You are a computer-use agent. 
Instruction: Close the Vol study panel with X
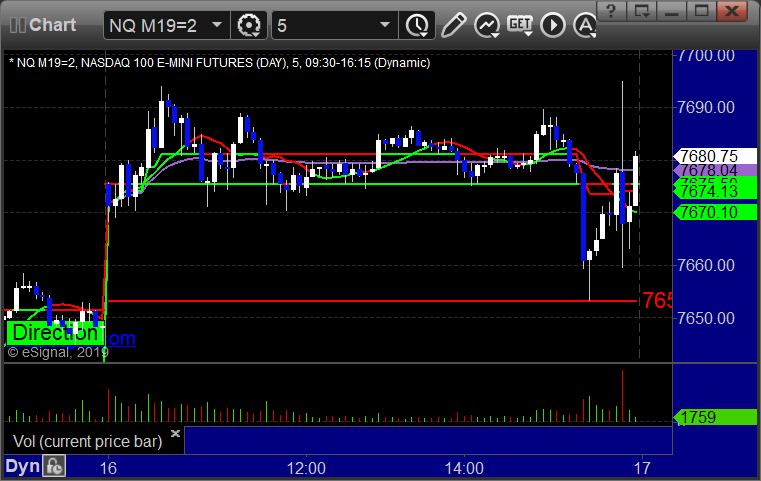coord(175,433)
